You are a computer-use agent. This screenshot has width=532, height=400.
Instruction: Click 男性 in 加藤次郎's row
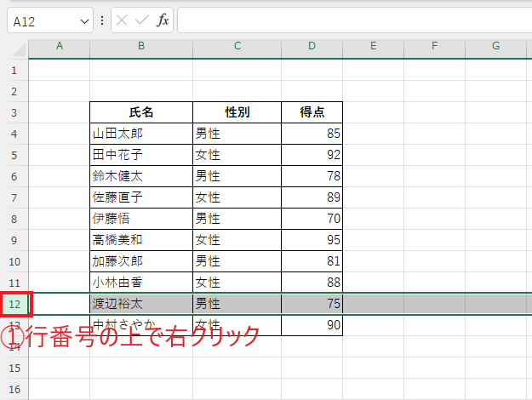(237, 261)
